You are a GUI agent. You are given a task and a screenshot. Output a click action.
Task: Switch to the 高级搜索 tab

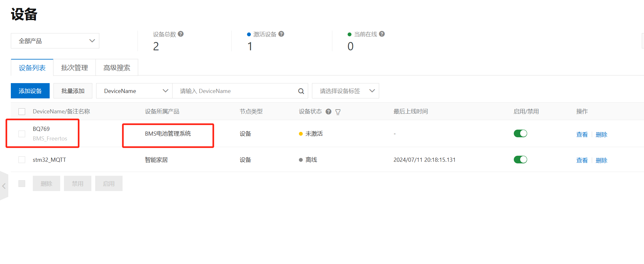(117, 68)
